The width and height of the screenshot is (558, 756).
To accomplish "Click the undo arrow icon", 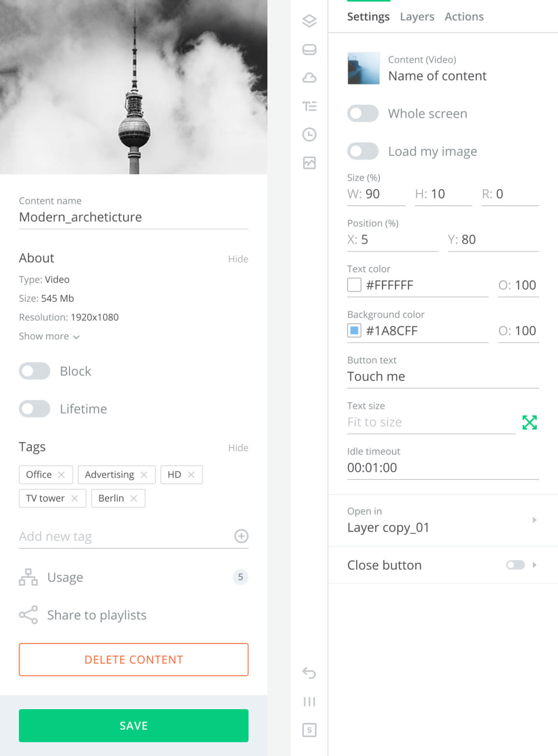I will click(309, 672).
